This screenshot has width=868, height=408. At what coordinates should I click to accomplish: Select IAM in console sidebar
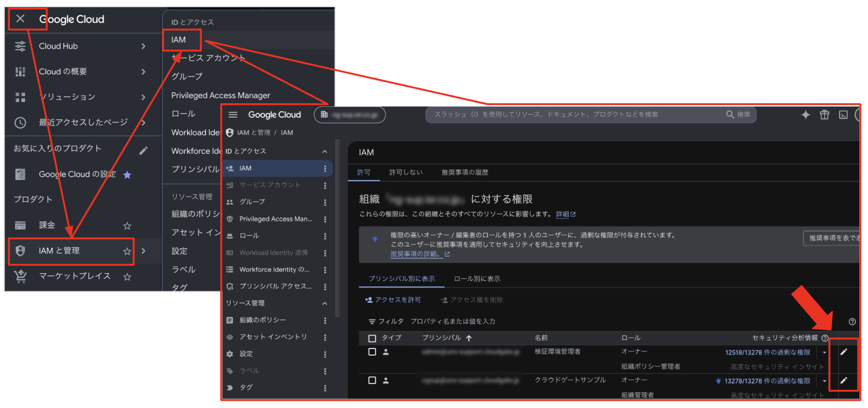[277, 169]
